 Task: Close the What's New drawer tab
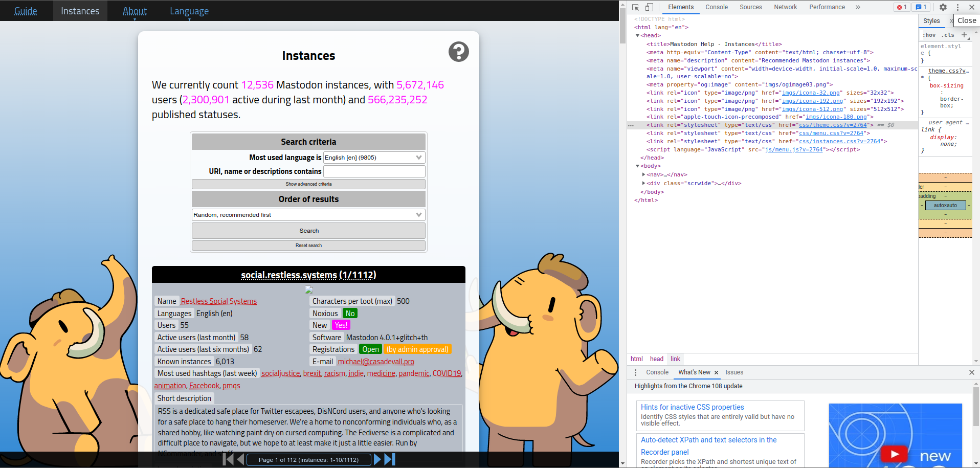tap(716, 372)
